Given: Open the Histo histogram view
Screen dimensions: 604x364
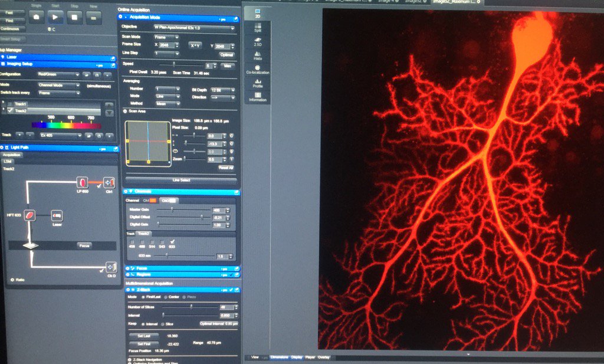Looking at the screenshot, I should click(258, 56).
